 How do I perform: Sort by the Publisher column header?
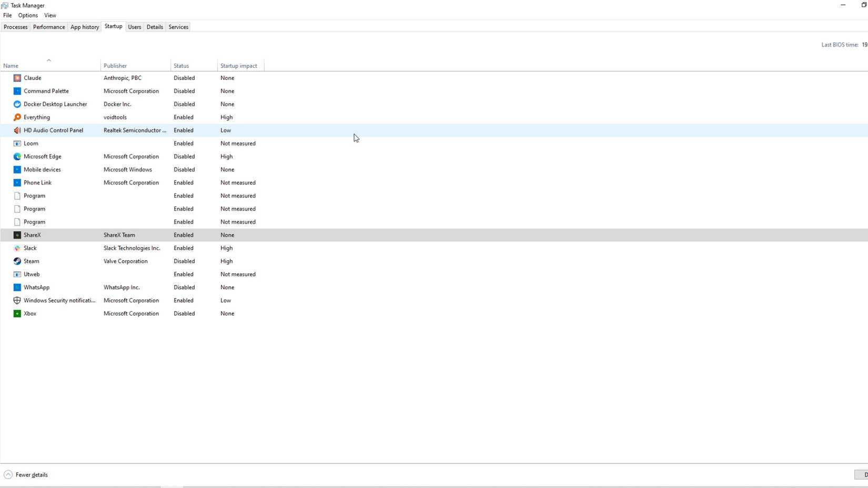pos(136,65)
